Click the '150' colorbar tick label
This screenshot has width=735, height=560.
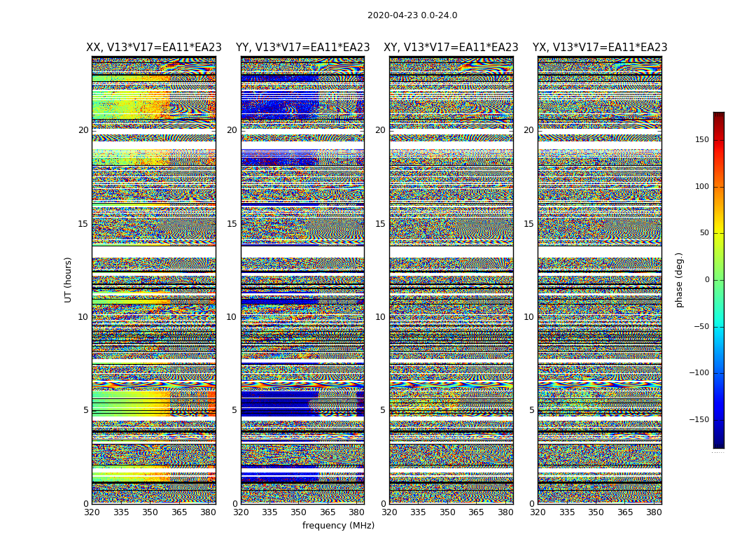(x=702, y=139)
